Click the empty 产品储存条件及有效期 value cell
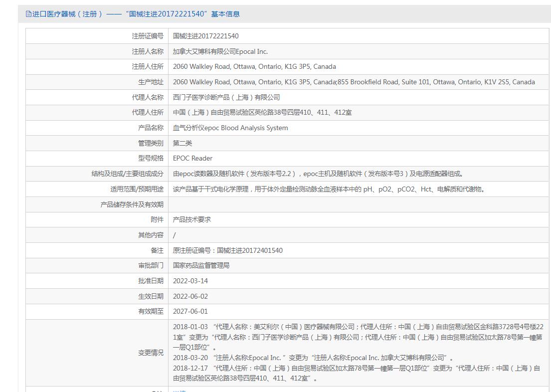This screenshot has height=392, width=551. pyautogui.click(x=358, y=204)
